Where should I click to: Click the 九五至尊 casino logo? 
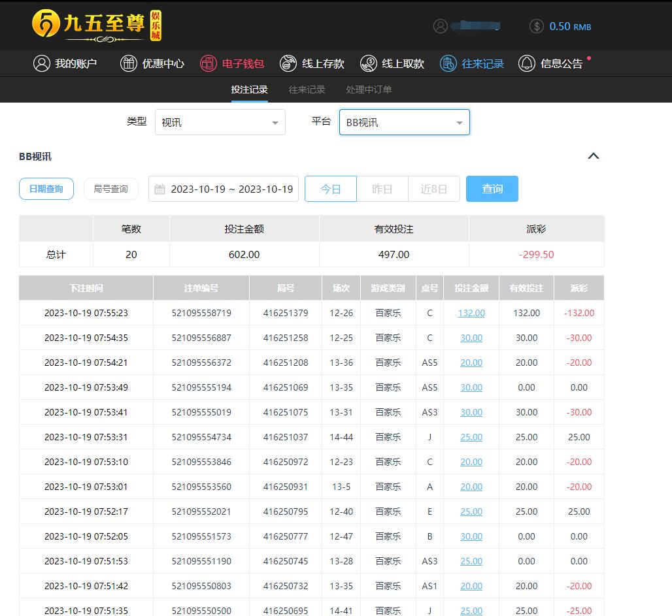pos(97,25)
